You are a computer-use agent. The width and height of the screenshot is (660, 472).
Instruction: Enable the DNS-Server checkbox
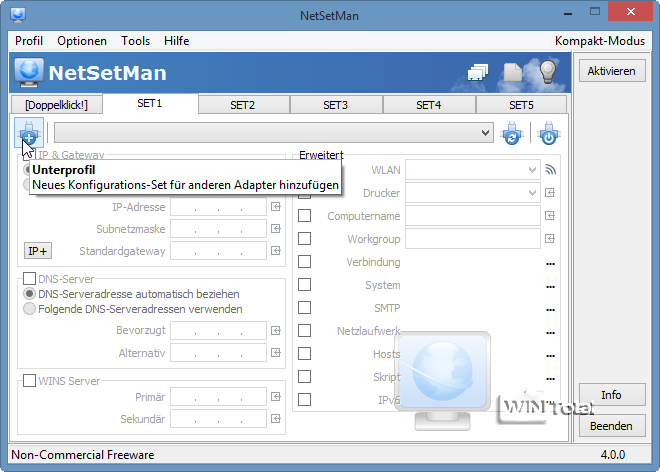(29, 279)
